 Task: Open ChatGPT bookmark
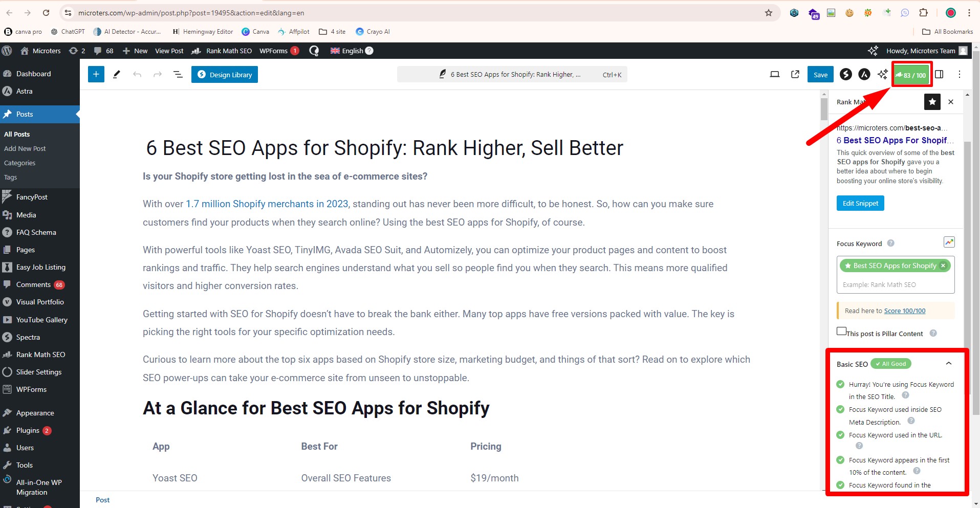(68, 32)
